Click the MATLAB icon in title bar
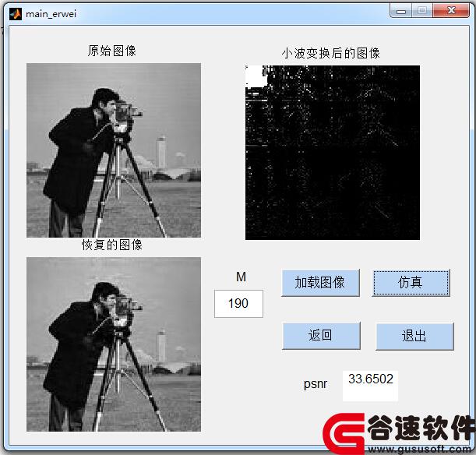The image size is (476, 455). click(x=15, y=14)
